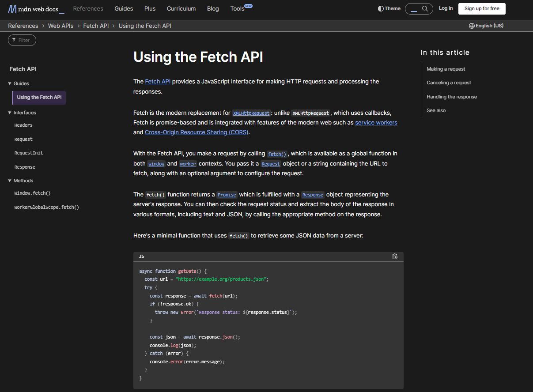This screenshot has height=392, width=533.
Task: Open the service workers link
Action: coord(376,122)
